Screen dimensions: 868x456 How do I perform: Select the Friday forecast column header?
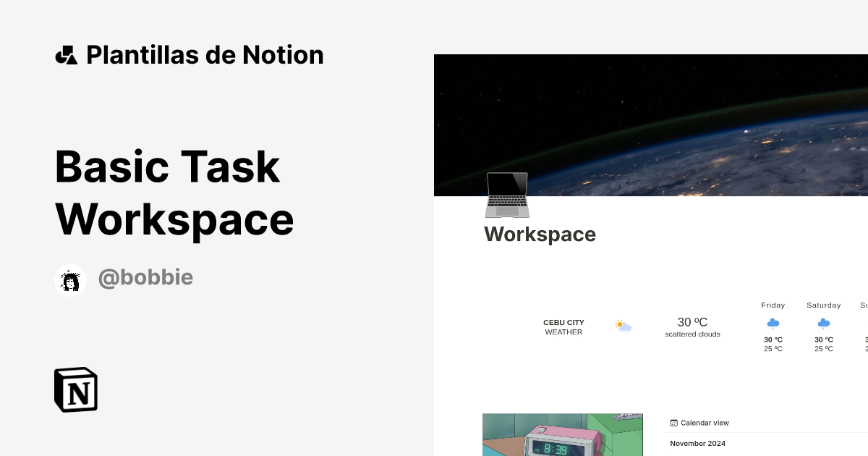point(773,305)
